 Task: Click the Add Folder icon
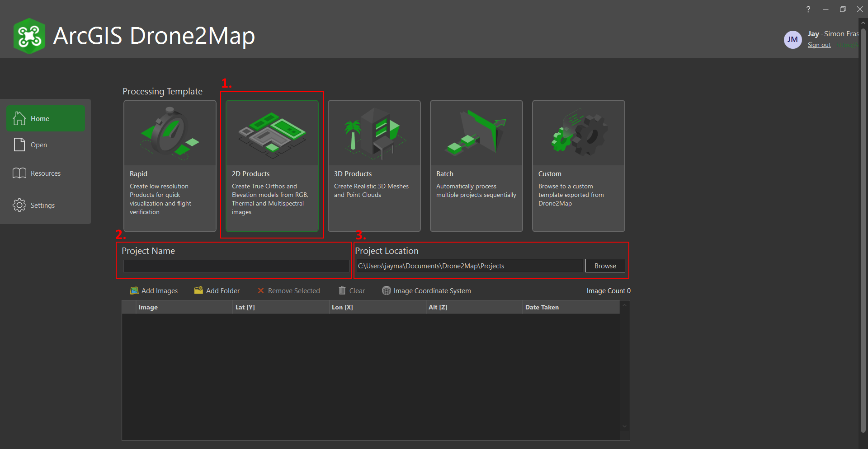tap(198, 290)
